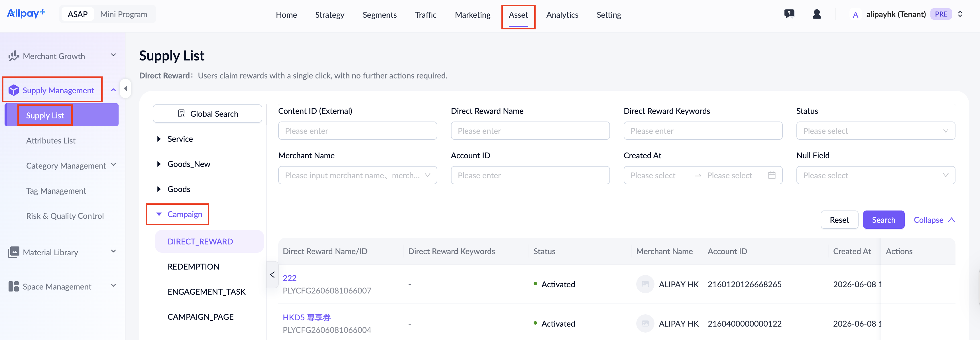The width and height of the screenshot is (980, 340).
Task: Open the Created At calendar icon
Action: point(772,175)
